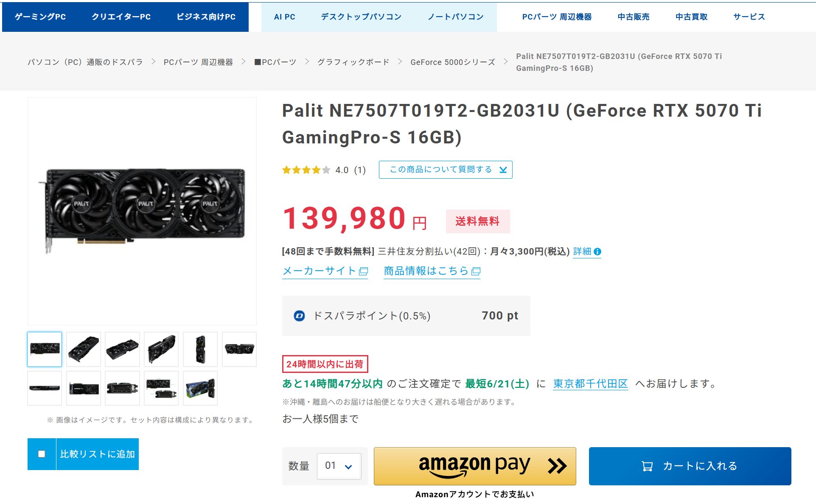The width and height of the screenshot is (816, 504).
Task: Open the 数量 quantity dropdown
Action: pos(339,466)
